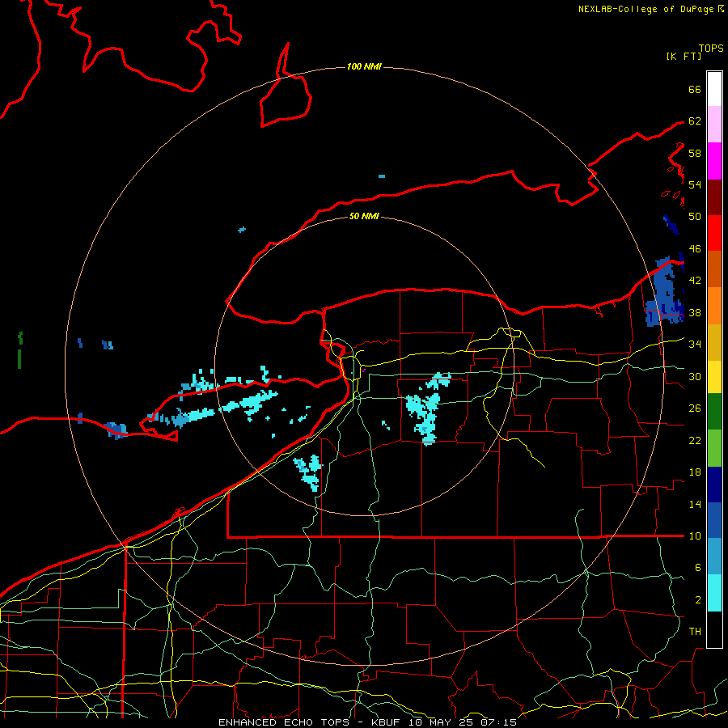Click the legend value '6'
728x728 pixels.
(698, 567)
